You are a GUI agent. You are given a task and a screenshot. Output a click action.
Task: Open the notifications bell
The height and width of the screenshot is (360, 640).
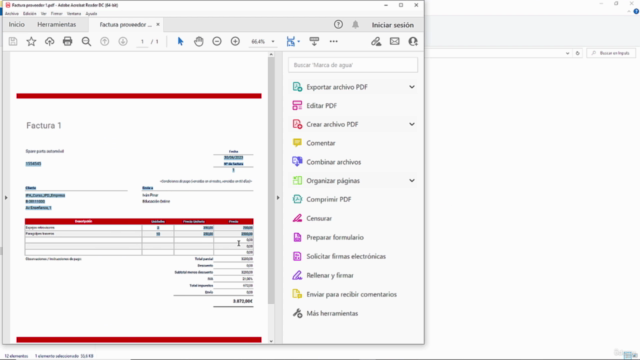(356, 24)
